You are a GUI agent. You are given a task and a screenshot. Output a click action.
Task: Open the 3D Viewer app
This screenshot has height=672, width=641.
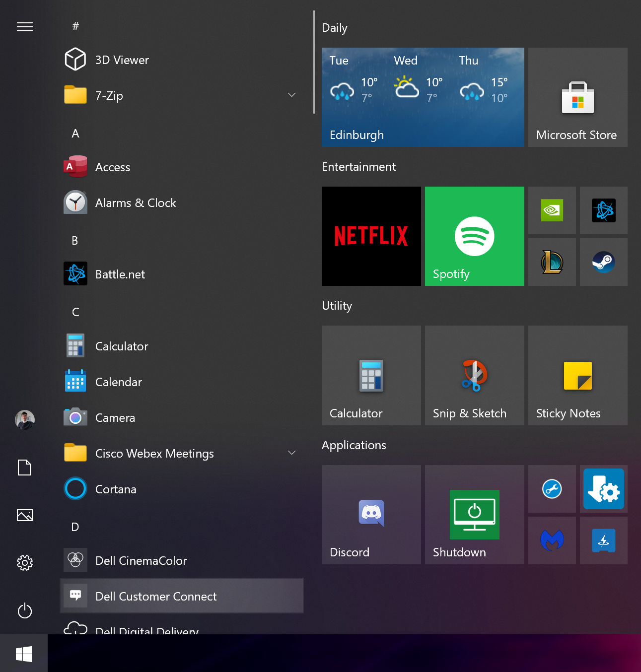tap(182, 60)
